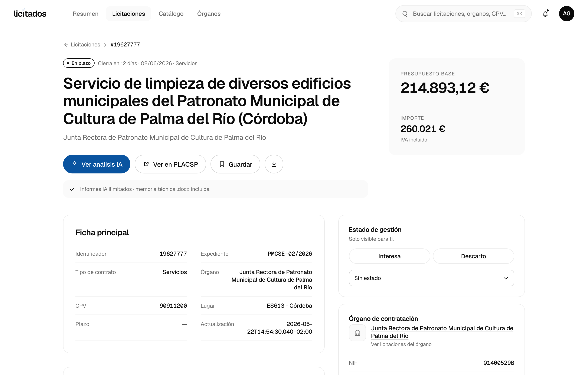Viewport: 588px width, 375px height.
Task: Open the notifications bell
Action: pos(545,14)
